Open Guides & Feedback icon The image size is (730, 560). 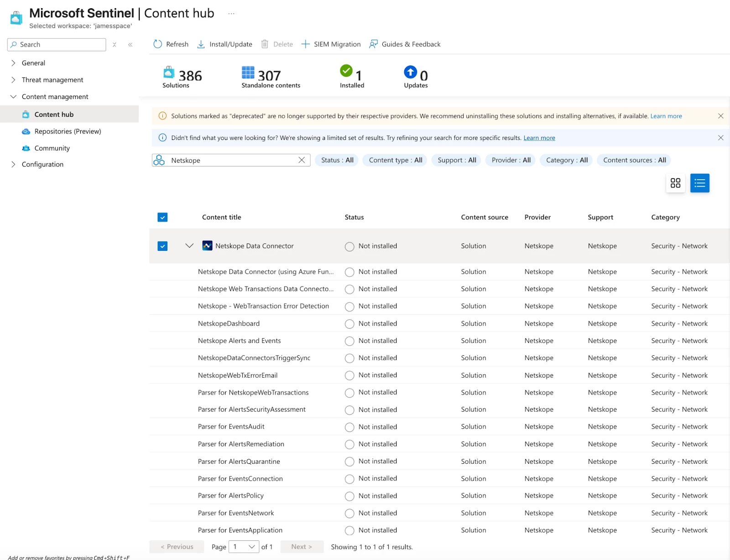coord(373,44)
